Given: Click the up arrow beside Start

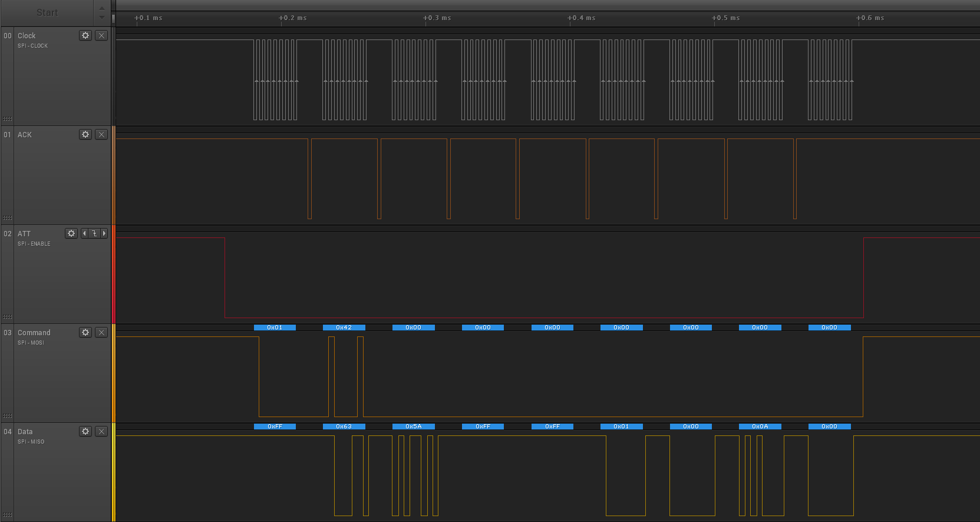Looking at the screenshot, I should click(102, 8).
